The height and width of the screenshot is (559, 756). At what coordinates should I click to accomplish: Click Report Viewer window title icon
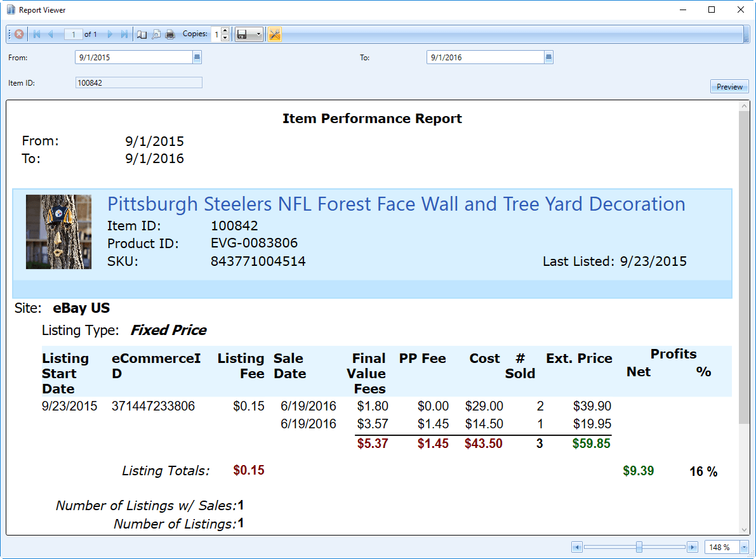coord(11,10)
